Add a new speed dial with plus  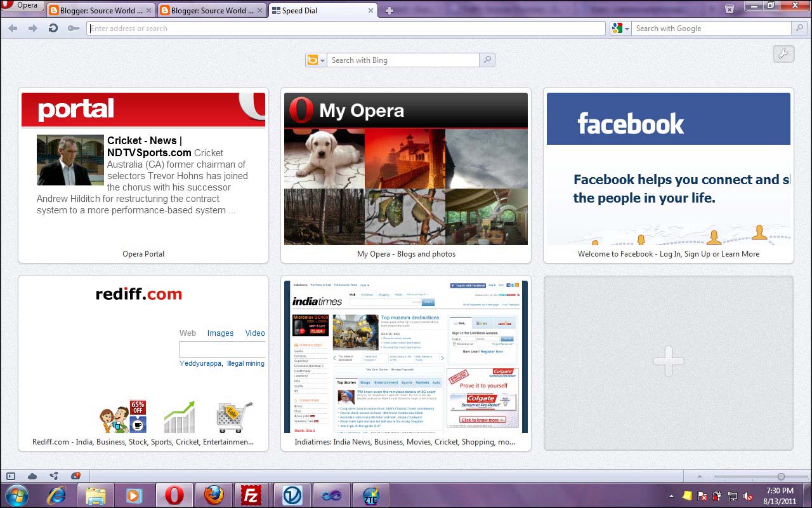tap(669, 363)
